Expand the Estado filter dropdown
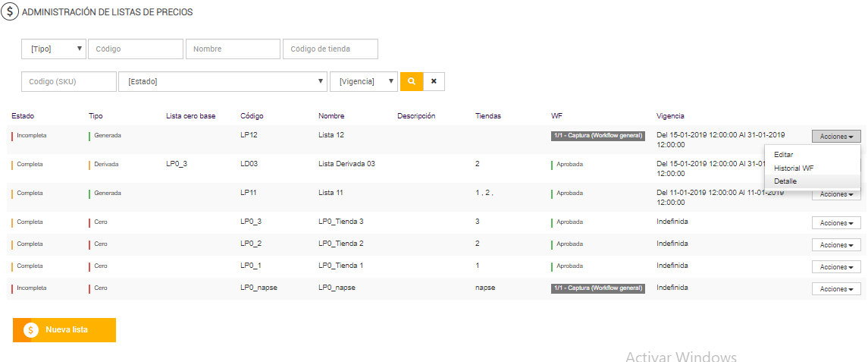The width and height of the screenshot is (868, 362). click(223, 81)
